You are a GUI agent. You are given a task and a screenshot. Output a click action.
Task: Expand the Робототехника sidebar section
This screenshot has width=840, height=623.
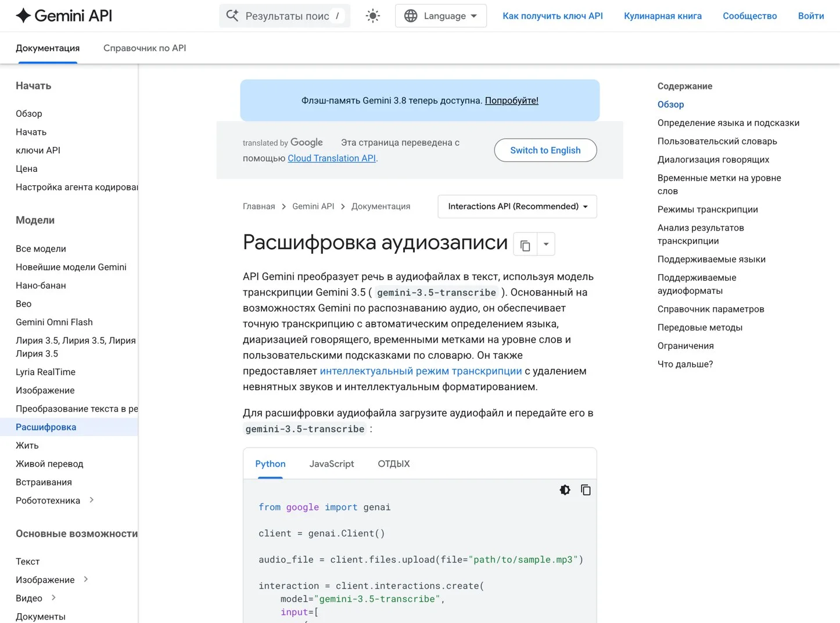91,500
